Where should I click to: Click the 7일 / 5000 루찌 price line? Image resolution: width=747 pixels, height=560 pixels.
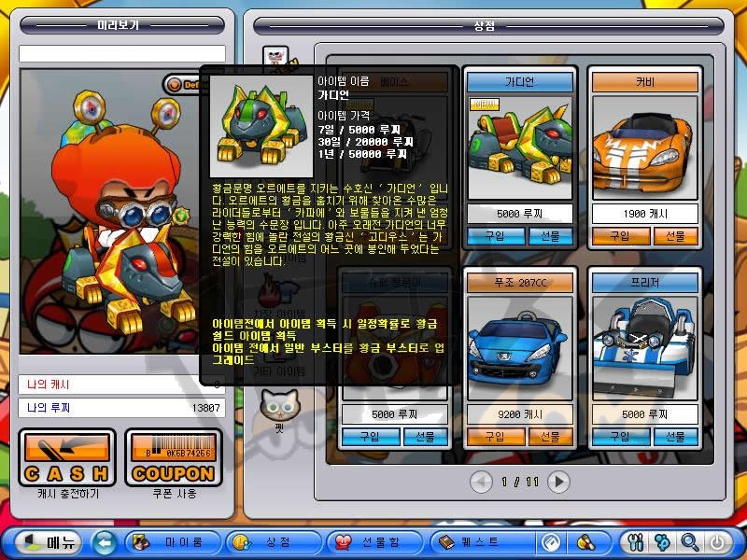(x=359, y=130)
